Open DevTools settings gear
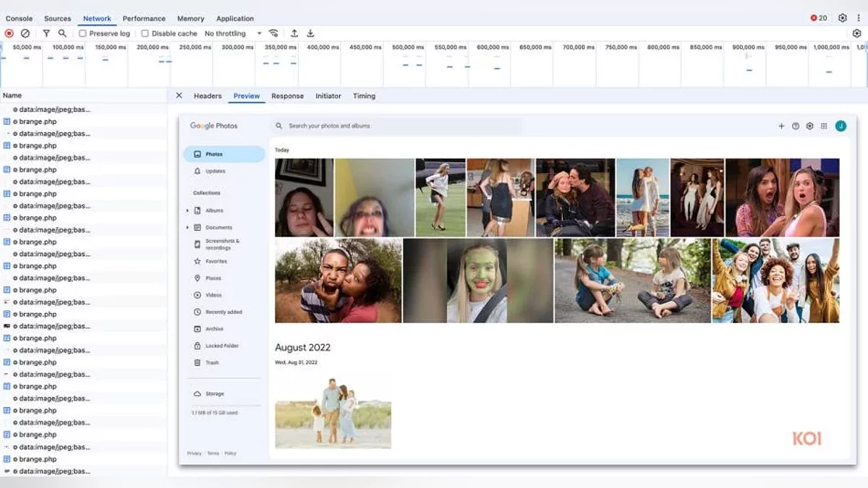The height and width of the screenshot is (488, 868). 843,18
